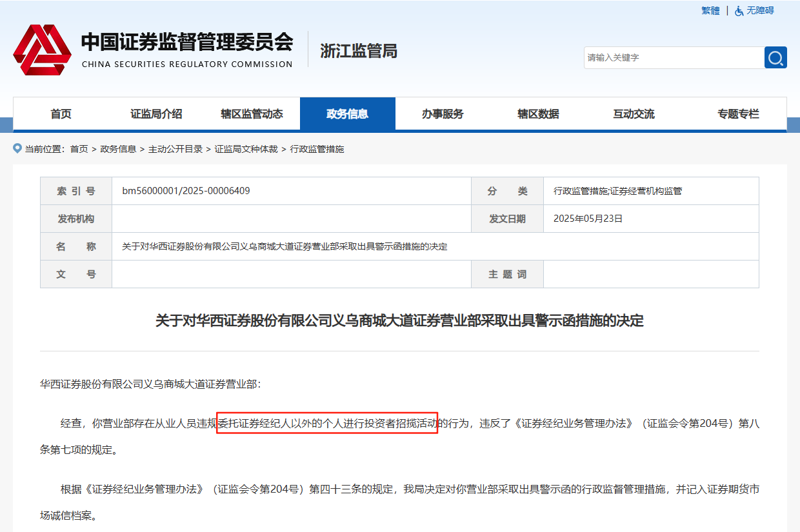The width and height of the screenshot is (800, 532).
Task: Open the 办事服务 navigation tab
Action: coord(443,114)
